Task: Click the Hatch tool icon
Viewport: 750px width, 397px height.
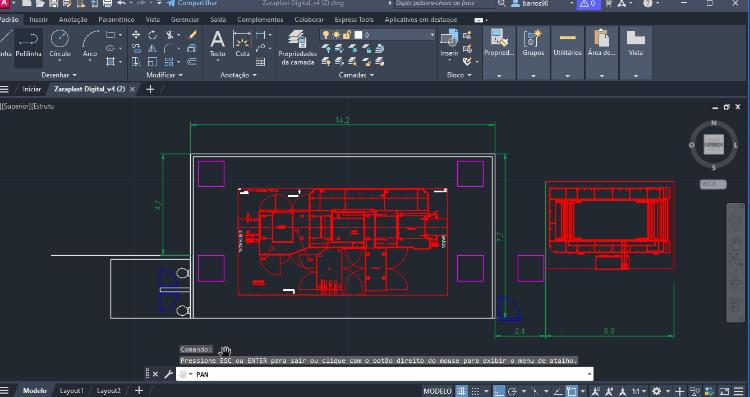Action: tap(111, 62)
